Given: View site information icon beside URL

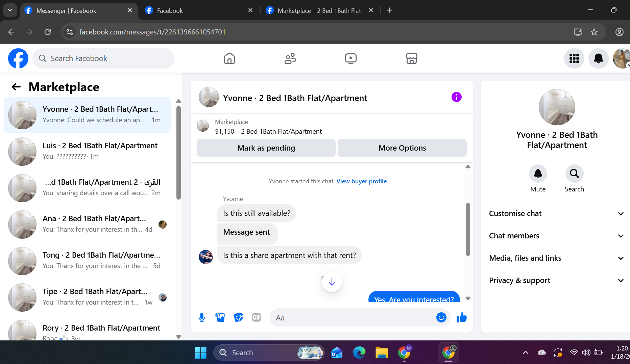Looking at the screenshot, I should coord(70,32).
